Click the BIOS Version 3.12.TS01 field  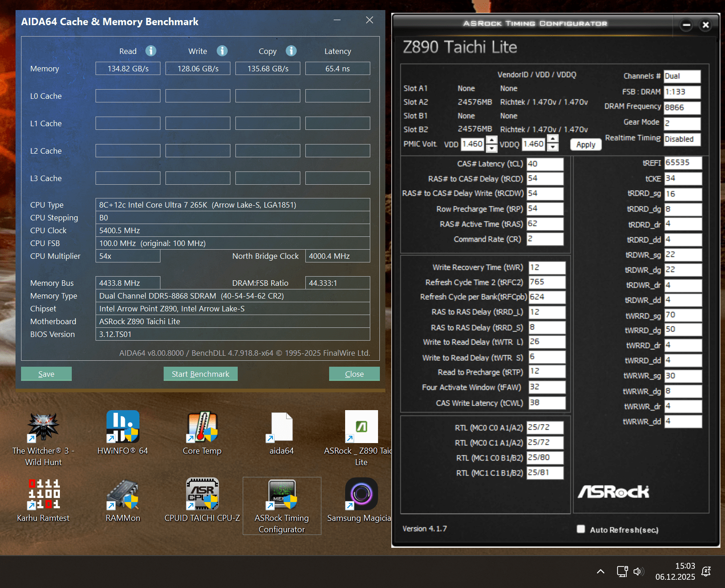[x=233, y=334]
